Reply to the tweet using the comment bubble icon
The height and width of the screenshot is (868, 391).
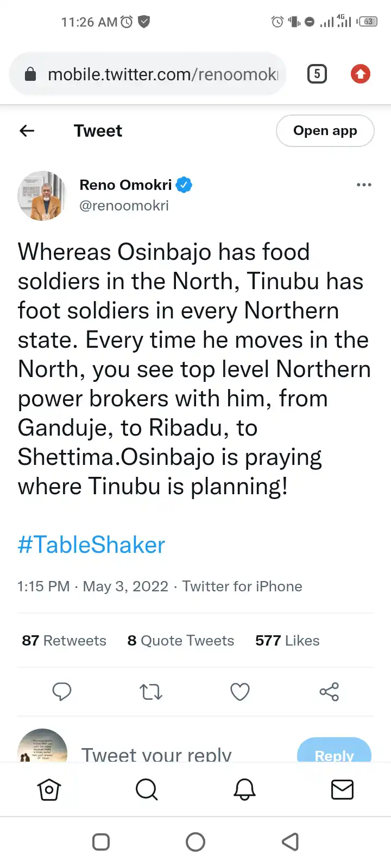(x=62, y=692)
